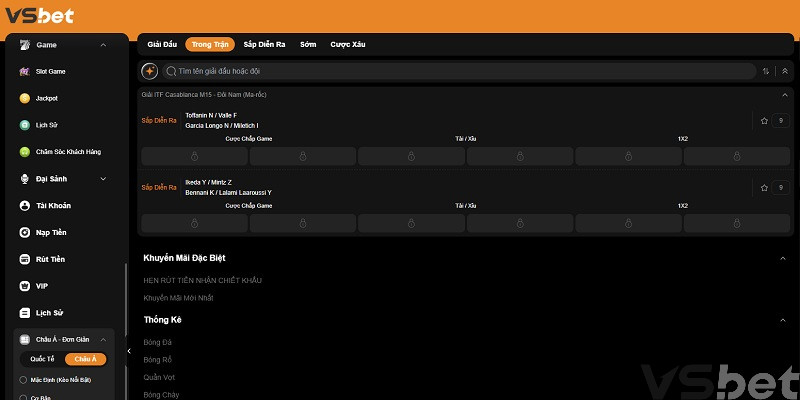Switch odds view to Châu Á
The height and width of the screenshot is (400, 800).
[x=85, y=359]
